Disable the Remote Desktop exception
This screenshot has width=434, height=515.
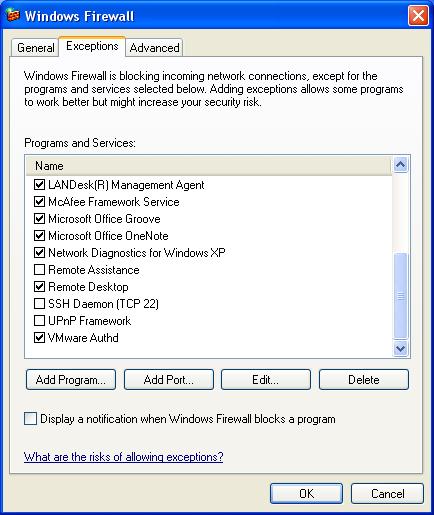click(x=39, y=286)
